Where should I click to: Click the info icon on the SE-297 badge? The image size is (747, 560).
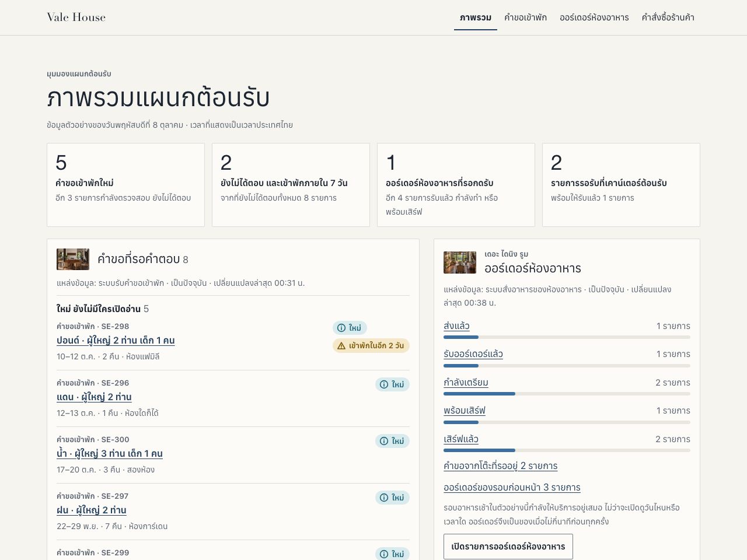pos(384,498)
